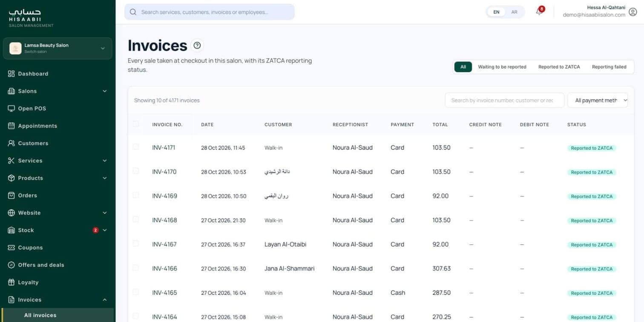Click the Orders clipboard icon
644x322 pixels.
click(x=11, y=195)
